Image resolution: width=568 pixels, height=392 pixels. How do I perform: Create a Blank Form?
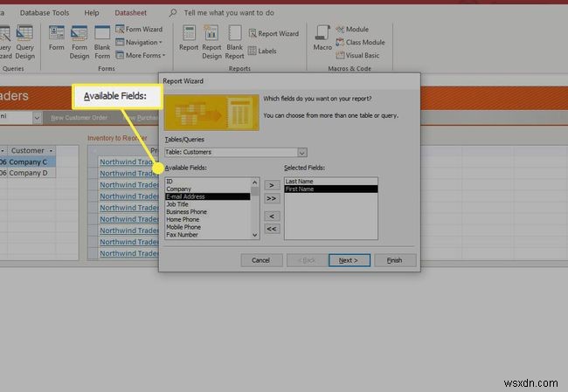pos(102,42)
